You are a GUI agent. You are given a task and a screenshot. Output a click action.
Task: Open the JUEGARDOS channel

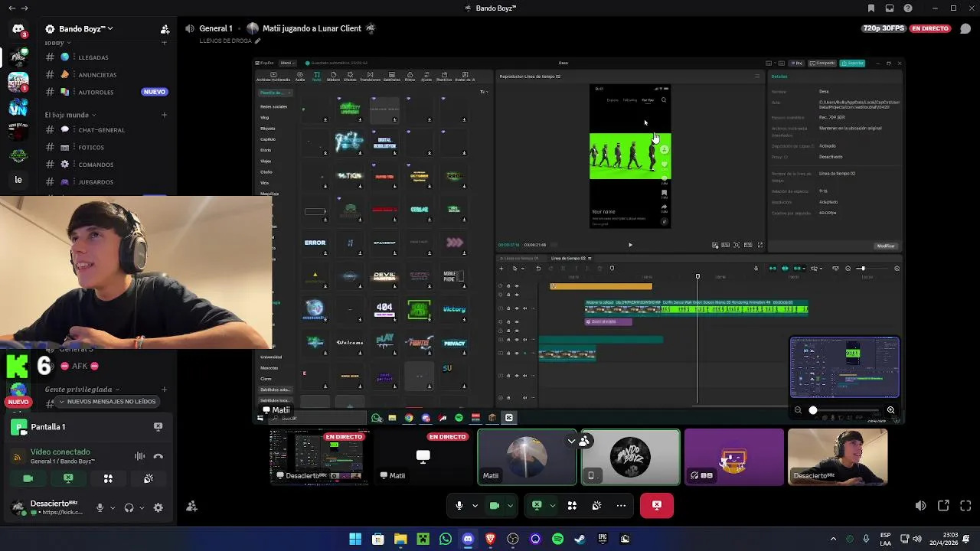(x=107, y=182)
